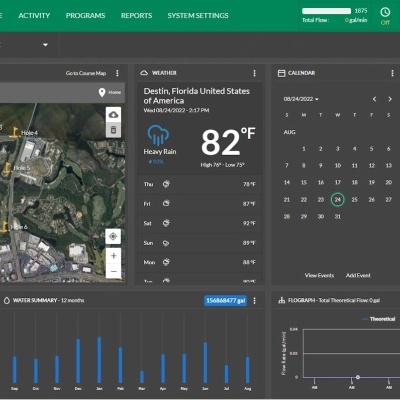This screenshot has height=400, width=400.
Task: Click the Home location pin icon
Action: 102,92
